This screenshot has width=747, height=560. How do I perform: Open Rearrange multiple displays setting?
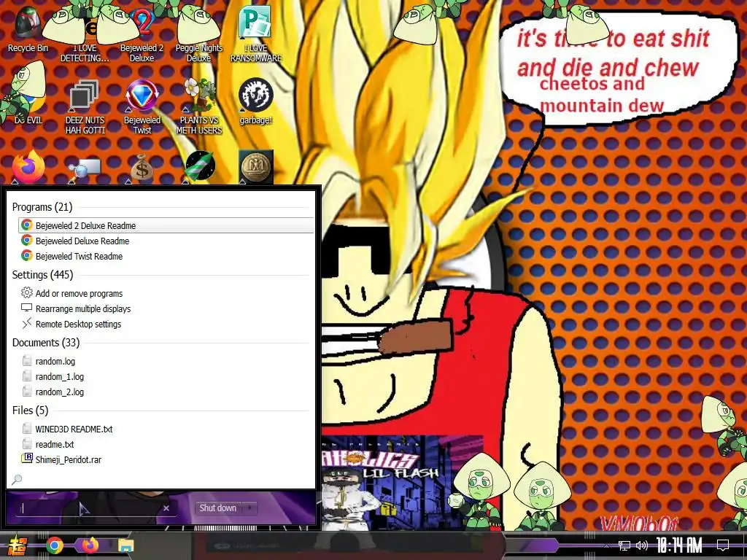pyautogui.click(x=166, y=308)
